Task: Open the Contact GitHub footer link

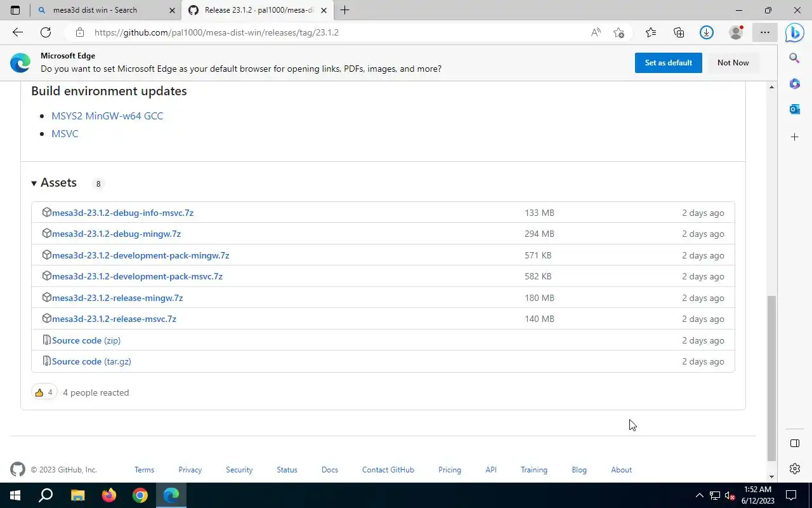Action: [388, 470]
